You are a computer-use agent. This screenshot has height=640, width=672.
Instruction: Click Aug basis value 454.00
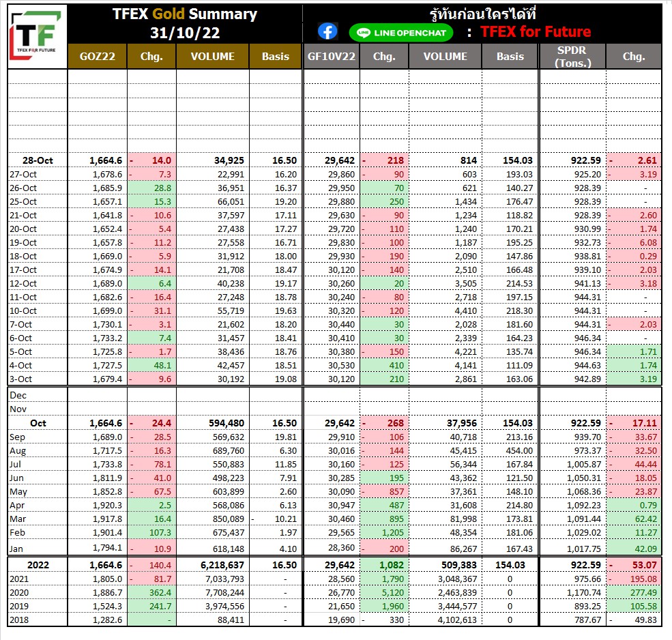519,451
